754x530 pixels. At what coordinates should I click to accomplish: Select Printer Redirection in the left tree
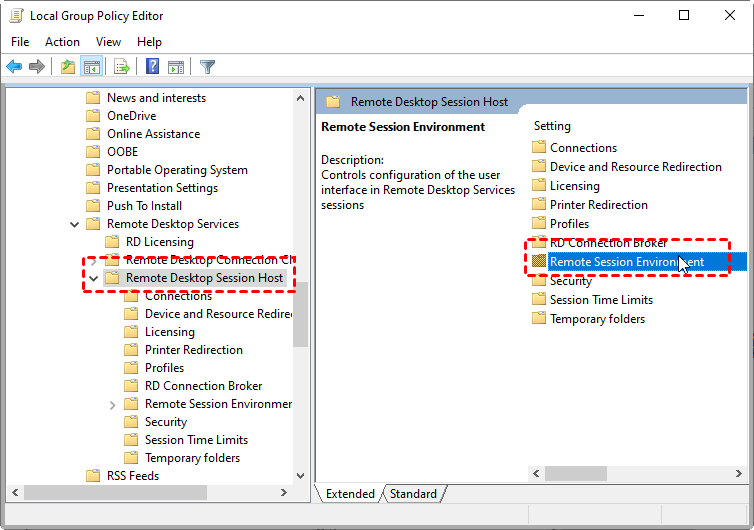[194, 350]
